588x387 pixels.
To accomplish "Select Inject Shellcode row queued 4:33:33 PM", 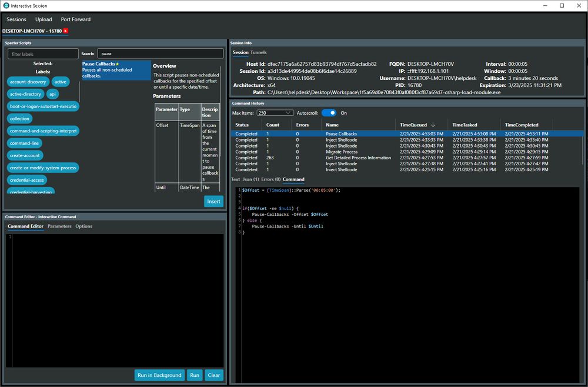I will 407,140.
